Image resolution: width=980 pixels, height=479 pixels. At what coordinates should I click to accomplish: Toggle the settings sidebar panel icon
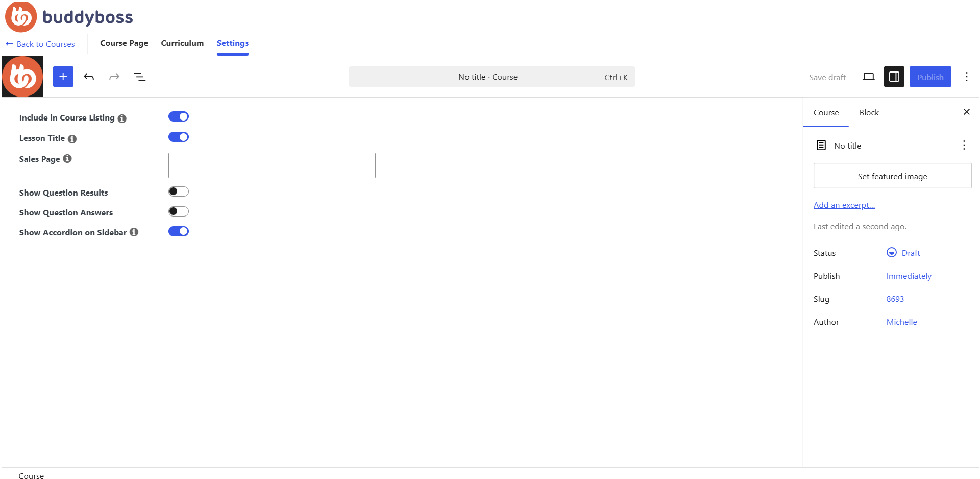click(894, 77)
